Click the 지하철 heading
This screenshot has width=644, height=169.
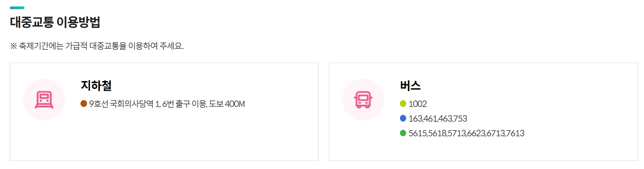click(x=96, y=85)
